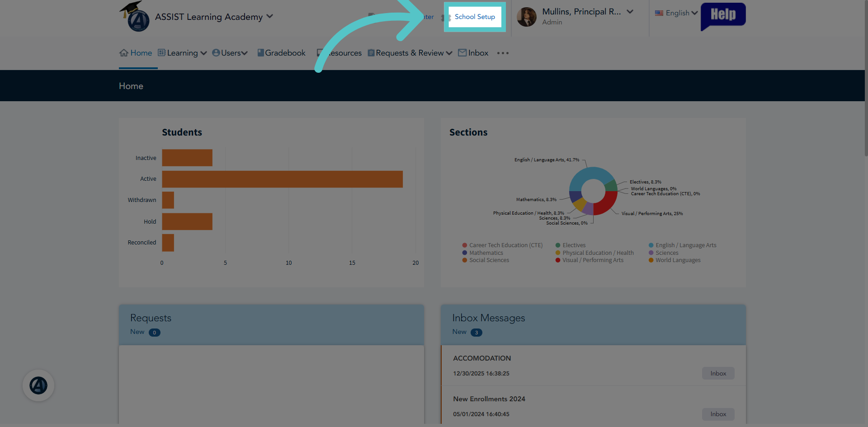
Task: Click the US flag language icon
Action: [x=659, y=13]
